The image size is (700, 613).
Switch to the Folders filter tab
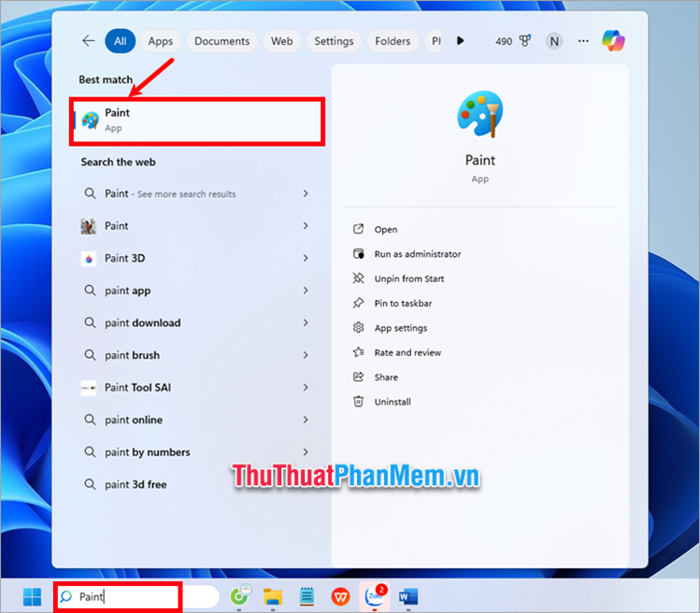click(393, 41)
